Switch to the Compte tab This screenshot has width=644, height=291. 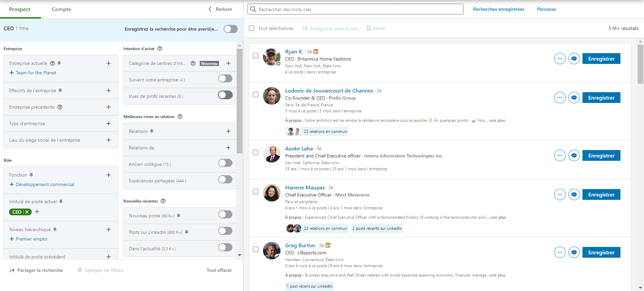[x=61, y=9]
